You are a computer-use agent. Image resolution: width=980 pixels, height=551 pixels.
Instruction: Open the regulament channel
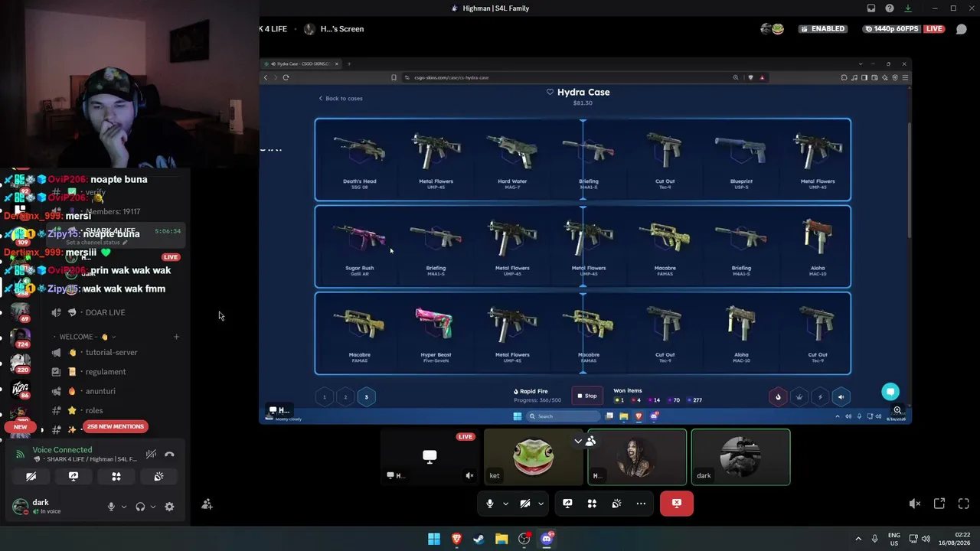(x=106, y=372)
